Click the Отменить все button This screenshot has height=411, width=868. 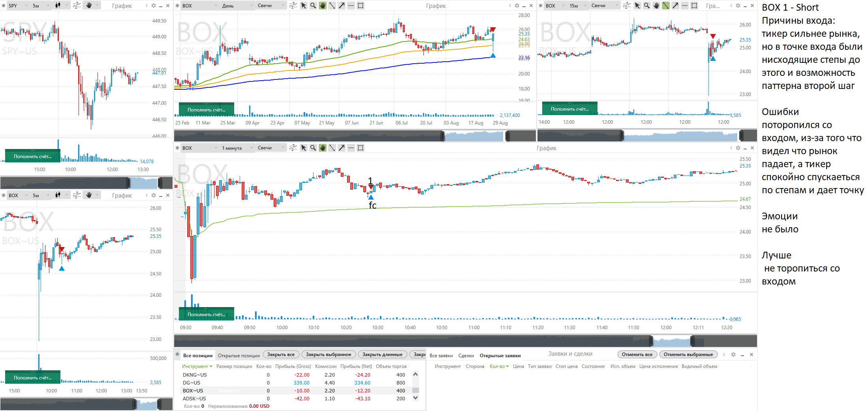click(637, 354)
